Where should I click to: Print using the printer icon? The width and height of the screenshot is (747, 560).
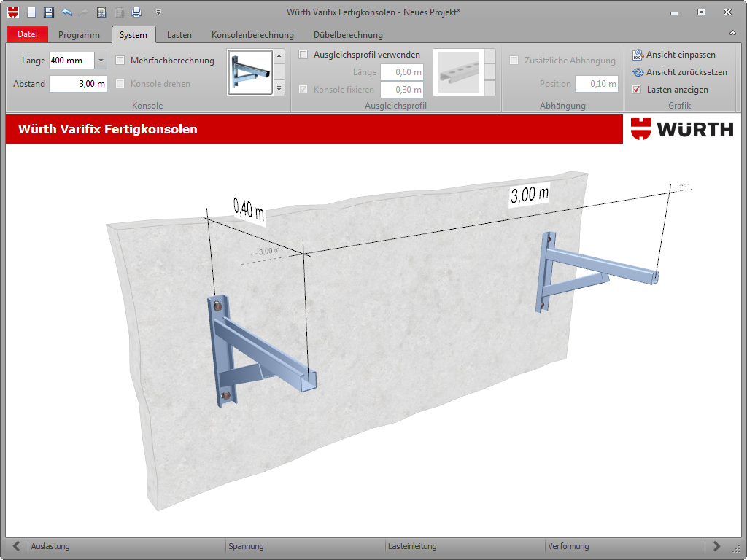[136, 12]
